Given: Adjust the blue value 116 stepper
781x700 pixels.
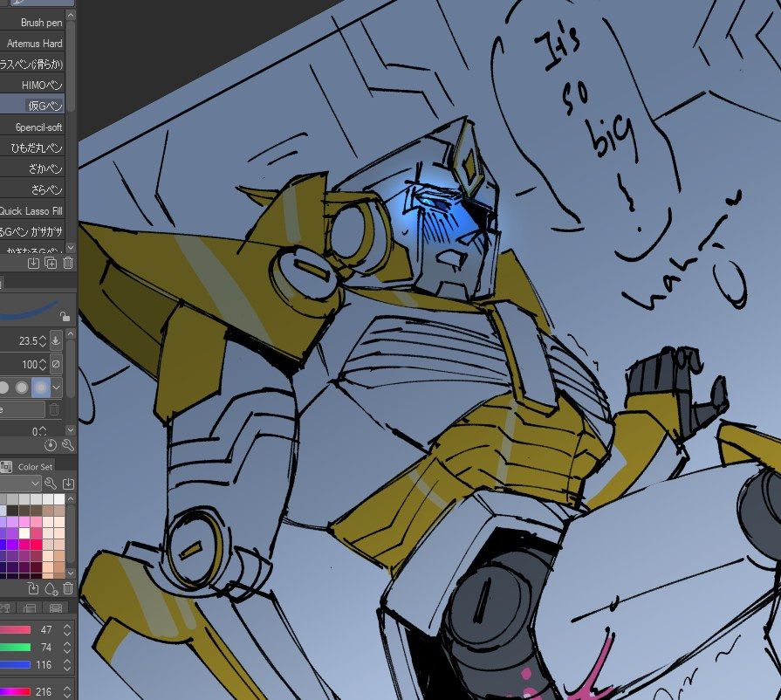Looking at the screenshot, I should pos(67,664).
